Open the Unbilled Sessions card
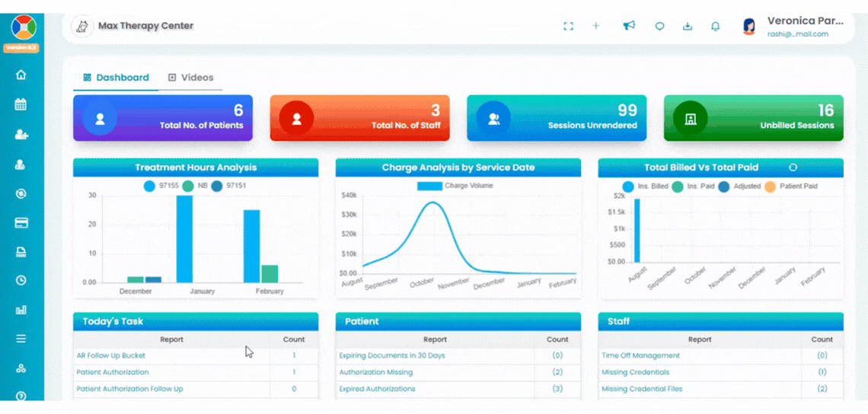The height and width of the screenshot is (414, 868). pos(754,118)
